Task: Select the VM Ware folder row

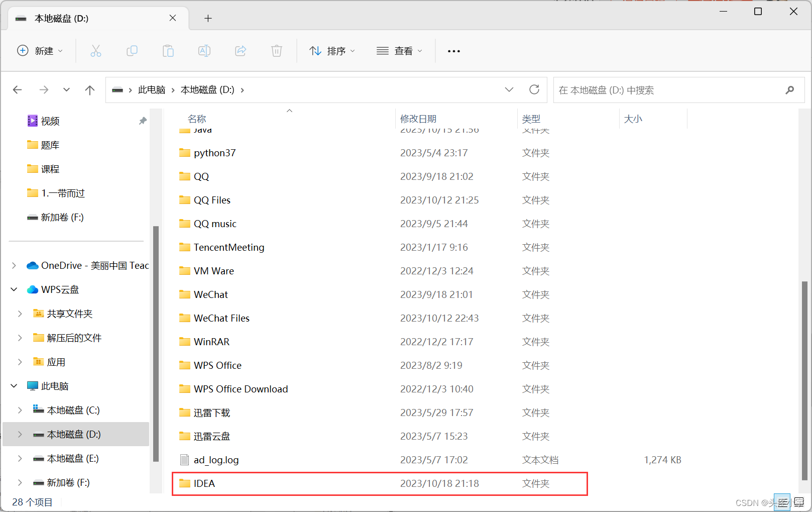Action: [x=380, y=271]
